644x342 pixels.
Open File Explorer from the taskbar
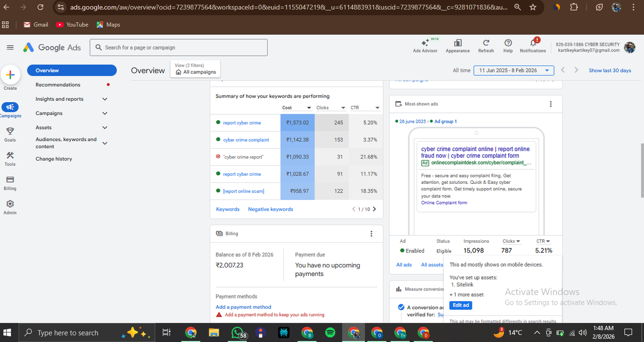[x=214, y=333]
